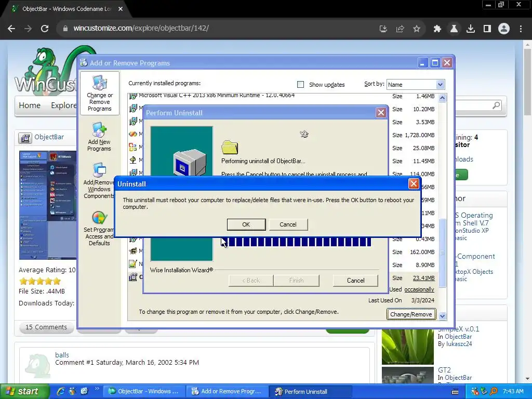Switch to ObjectBar - Windows taskbar item
Image resolution: width=532 pixels, height=399 pixels.
click(x=144, y=392)
